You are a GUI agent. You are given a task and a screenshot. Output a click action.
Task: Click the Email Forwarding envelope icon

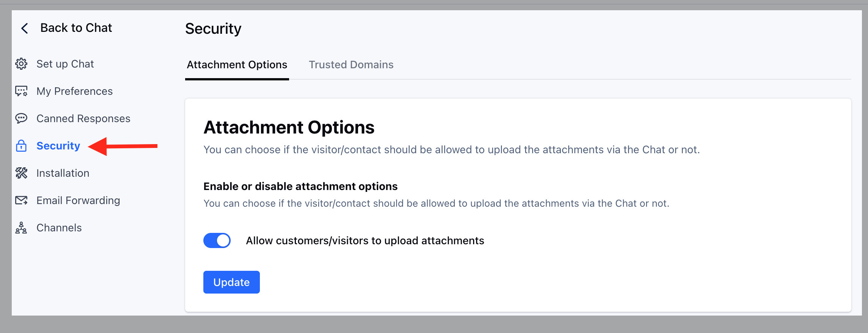click(21, 200)
